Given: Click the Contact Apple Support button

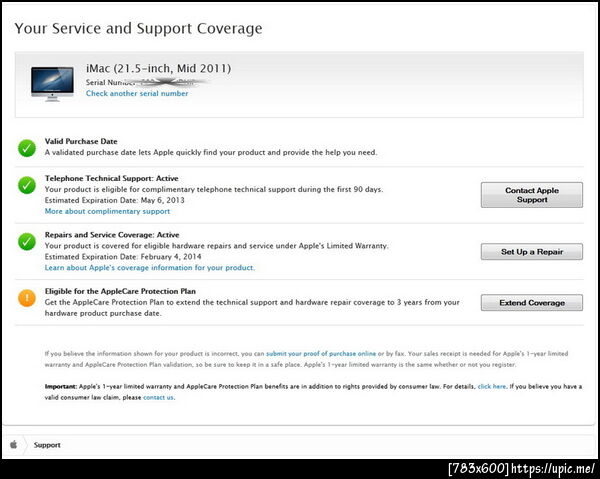Looking at the screenshot, I should pos(532,195).
